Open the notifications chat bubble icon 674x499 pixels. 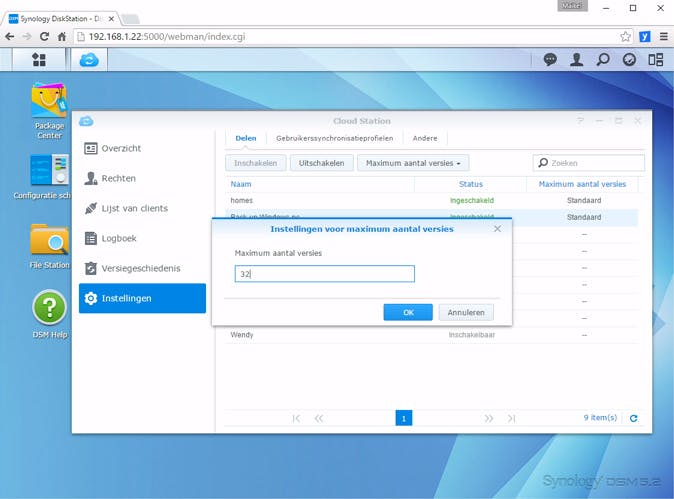(550, 59)
